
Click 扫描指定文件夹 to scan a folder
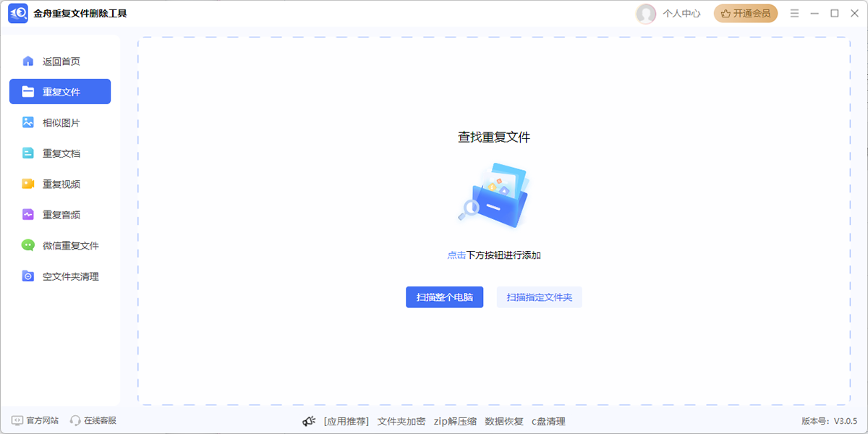[x=539, y=297]
